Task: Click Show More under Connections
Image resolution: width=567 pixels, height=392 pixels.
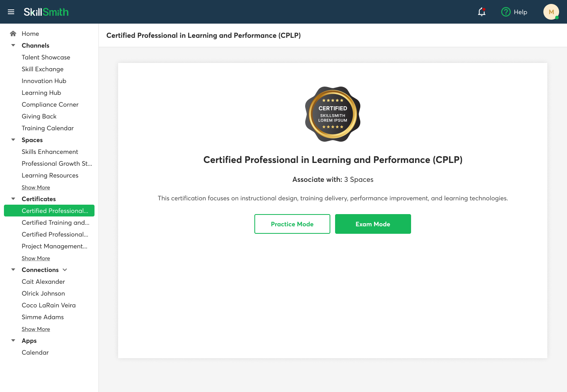Action: tap(36, 329)
